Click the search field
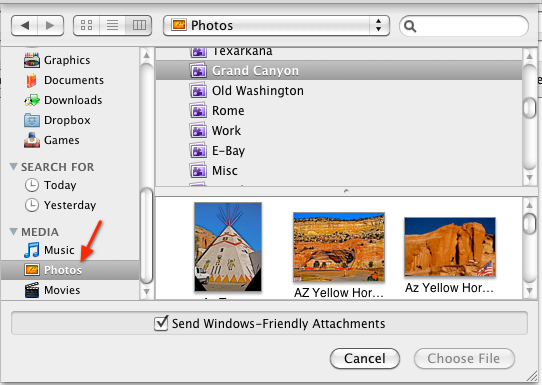Viewport: 542px width, 385px height. pos(464,26)
